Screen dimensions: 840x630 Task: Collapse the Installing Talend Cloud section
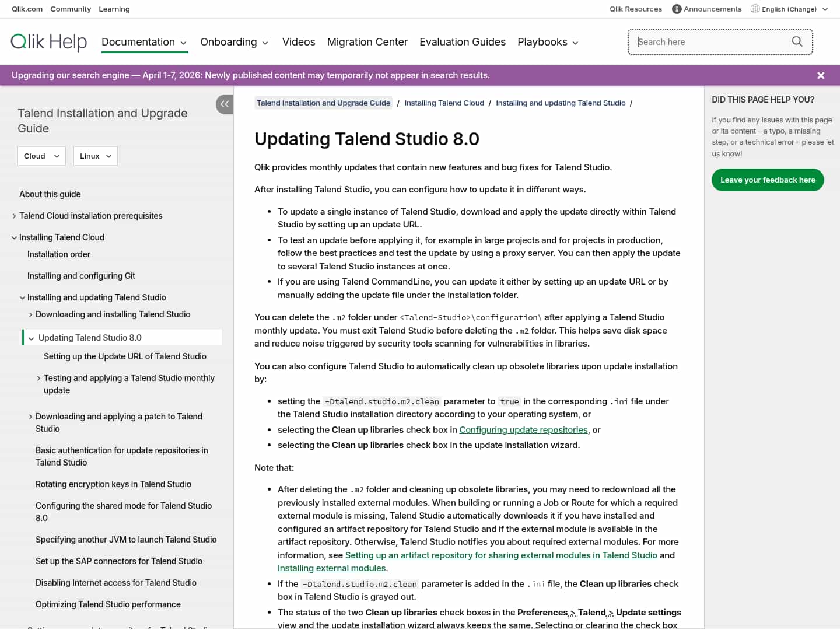tap(14, 237)
